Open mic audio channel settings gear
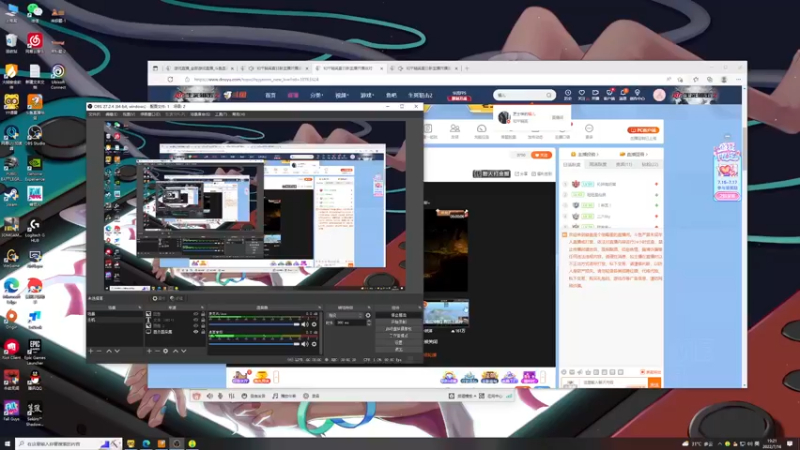 tap(314, 324)
